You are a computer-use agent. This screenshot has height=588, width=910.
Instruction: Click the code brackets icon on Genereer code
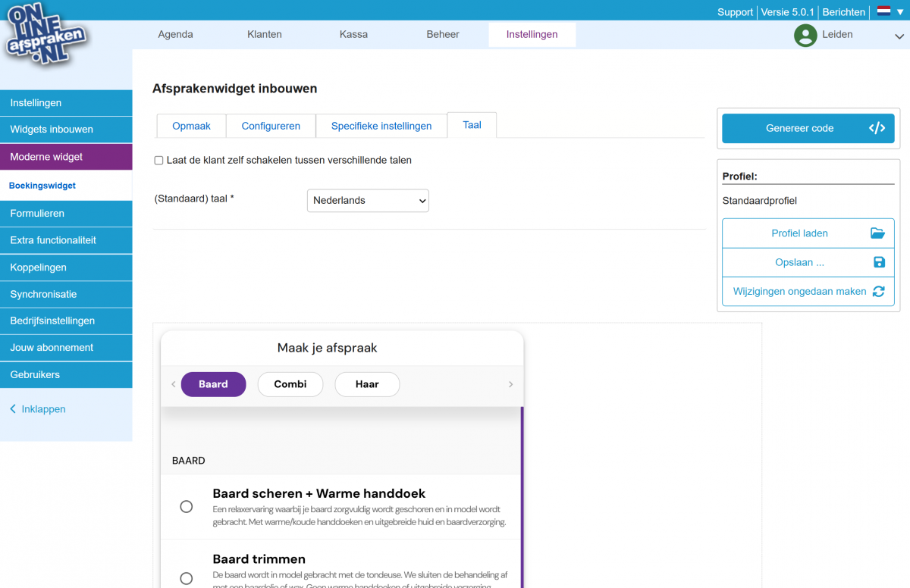877,128
